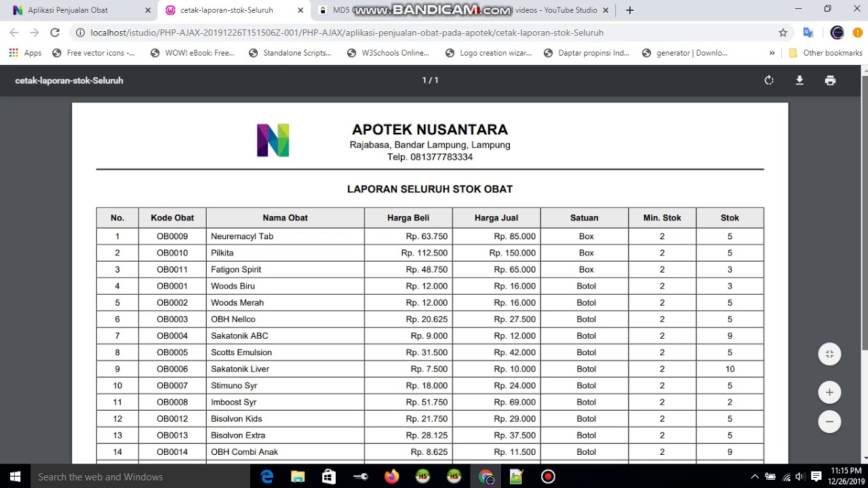Open the round dark extension icon
The image size is (868, 488).
[837, 33]
